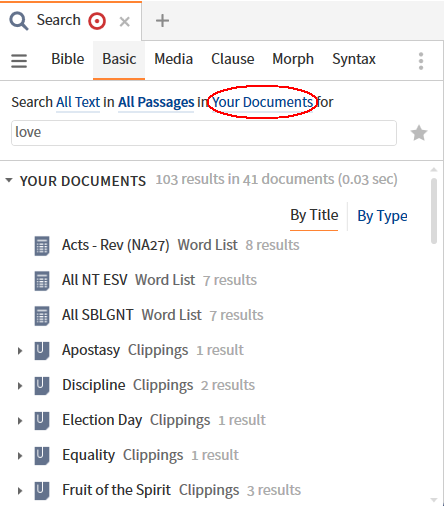Sort results By Title
The width and height of the screenshot is (444, 506).
coord(314,215)
